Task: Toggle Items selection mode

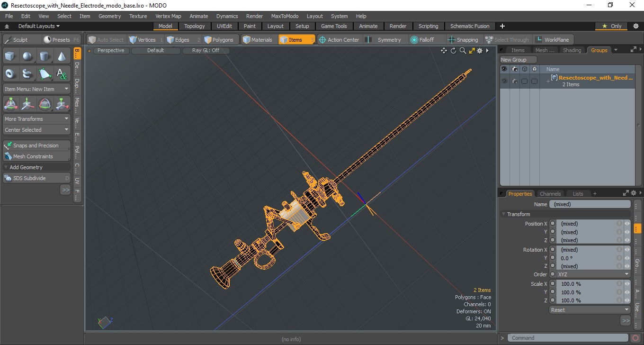Action: point(296,40)
